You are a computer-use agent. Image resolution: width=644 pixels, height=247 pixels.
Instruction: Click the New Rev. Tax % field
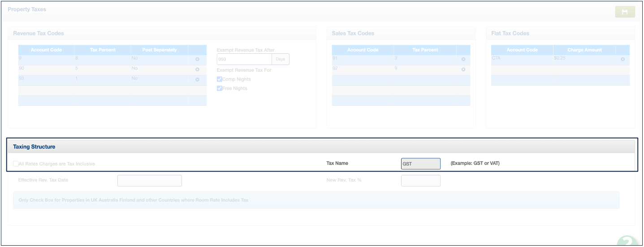tap(420, 181)
